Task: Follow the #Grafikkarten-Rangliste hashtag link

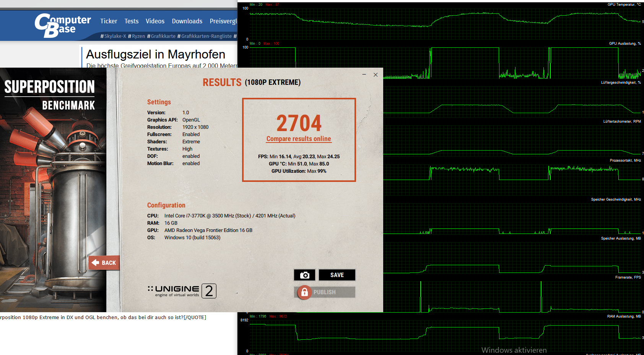Action: [205, 36]
